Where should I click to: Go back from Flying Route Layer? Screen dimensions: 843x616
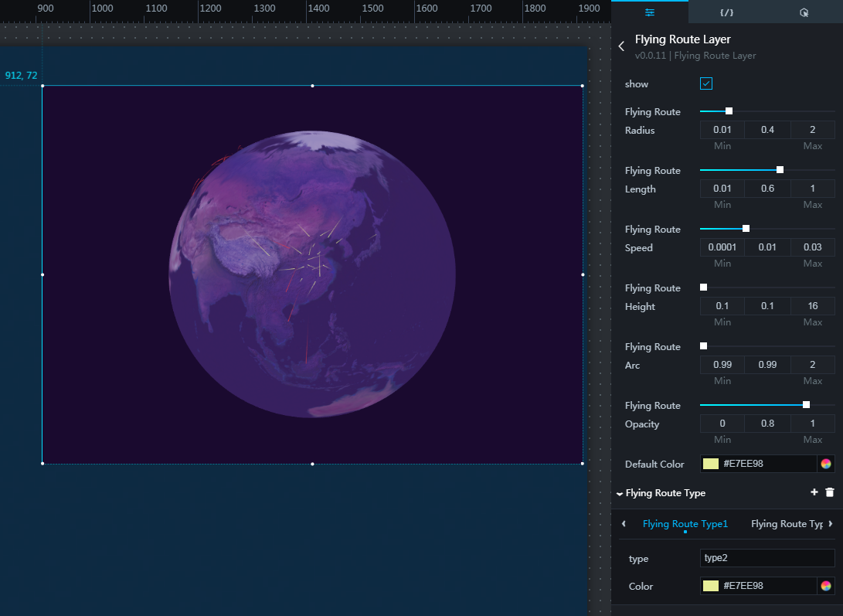(621, 46)
